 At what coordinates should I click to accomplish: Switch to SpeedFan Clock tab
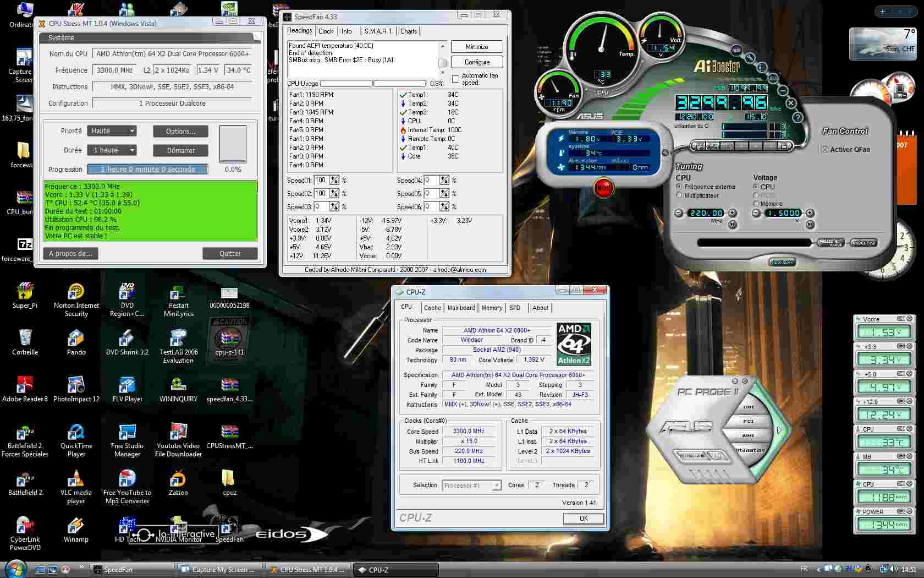tap(326, 31)
